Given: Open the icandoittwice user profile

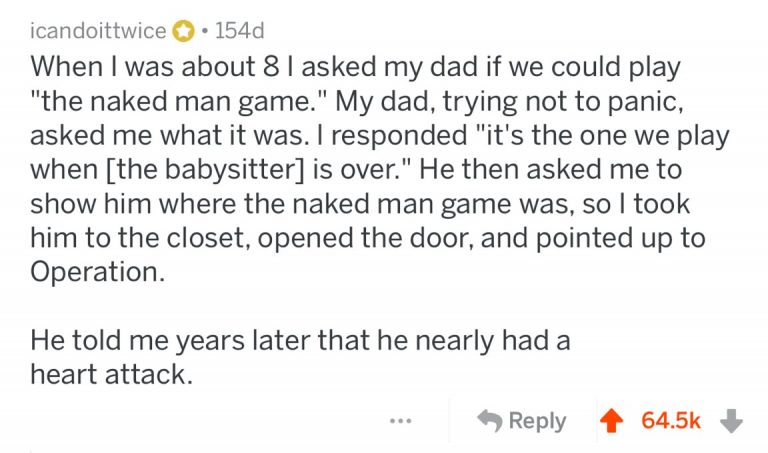Looking at the screenshot, I should point(98,31).
